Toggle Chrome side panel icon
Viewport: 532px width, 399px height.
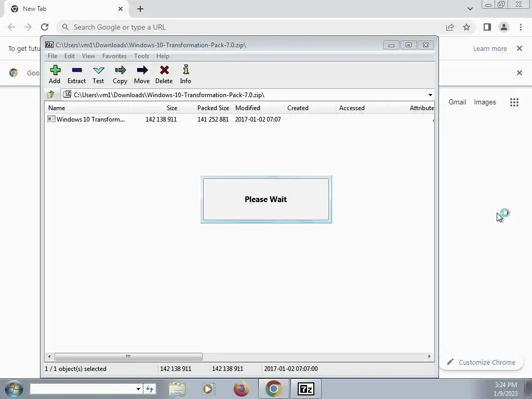[487, 27]
